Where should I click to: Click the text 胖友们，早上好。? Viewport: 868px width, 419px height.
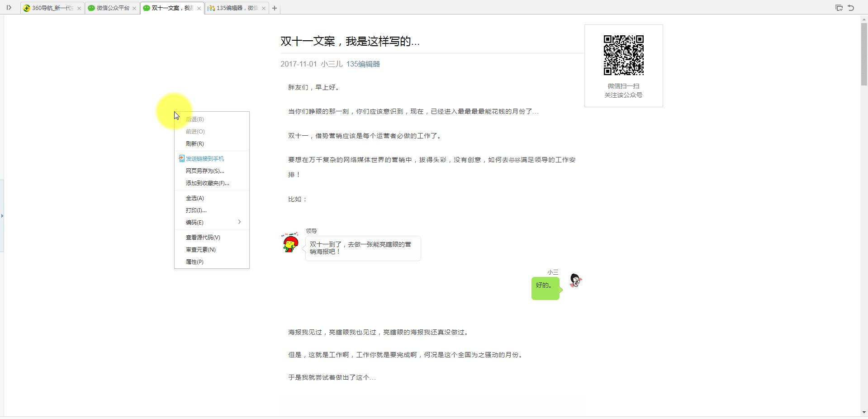314,87
